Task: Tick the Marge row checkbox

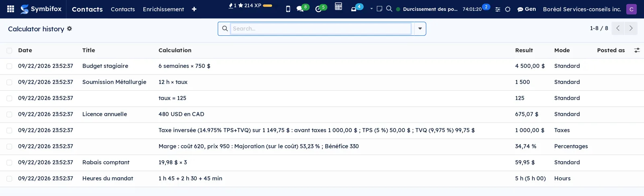Action: 9,147
